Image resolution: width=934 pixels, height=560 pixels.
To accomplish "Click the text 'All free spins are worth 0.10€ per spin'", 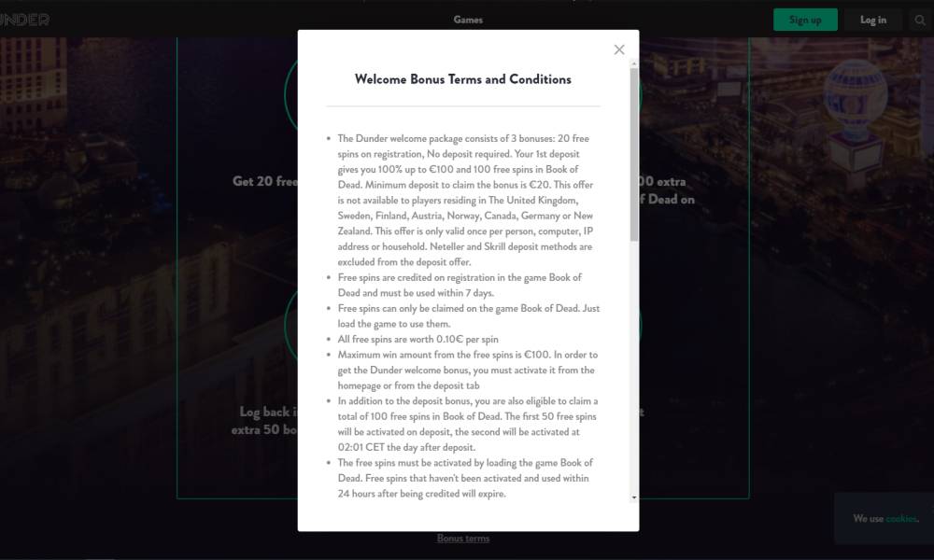I will (418, 339).
